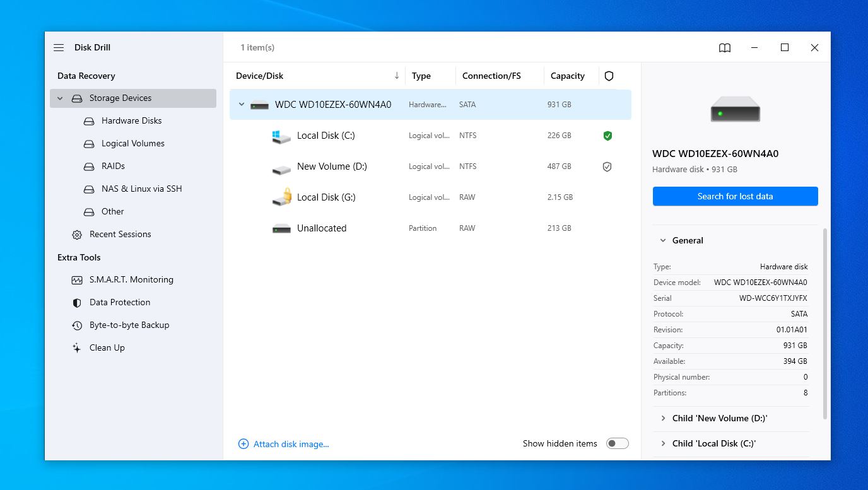Viewport: 868px width, 490px height.
Task: Click the 213 GB capacity cell
Action: [x=560, y=228]
